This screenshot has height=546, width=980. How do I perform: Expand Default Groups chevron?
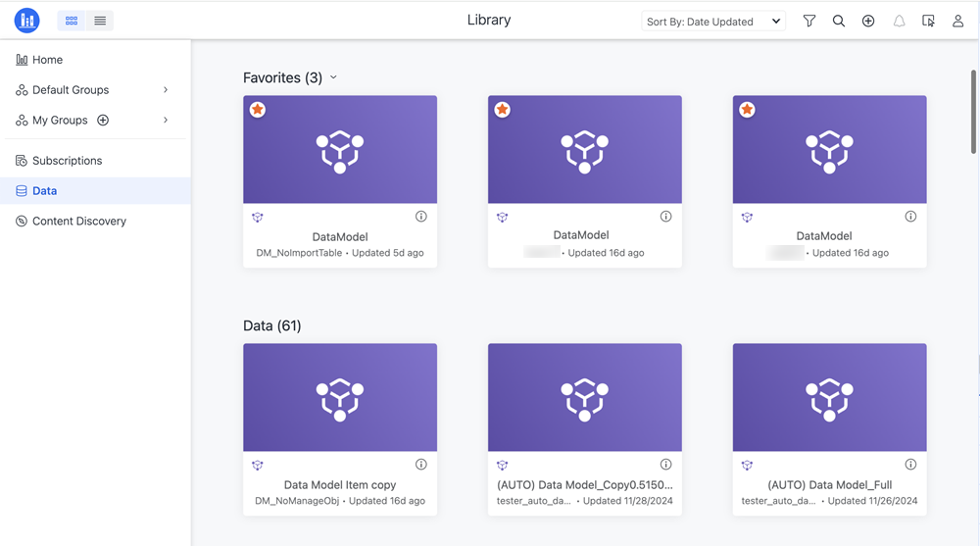point(166,90)
